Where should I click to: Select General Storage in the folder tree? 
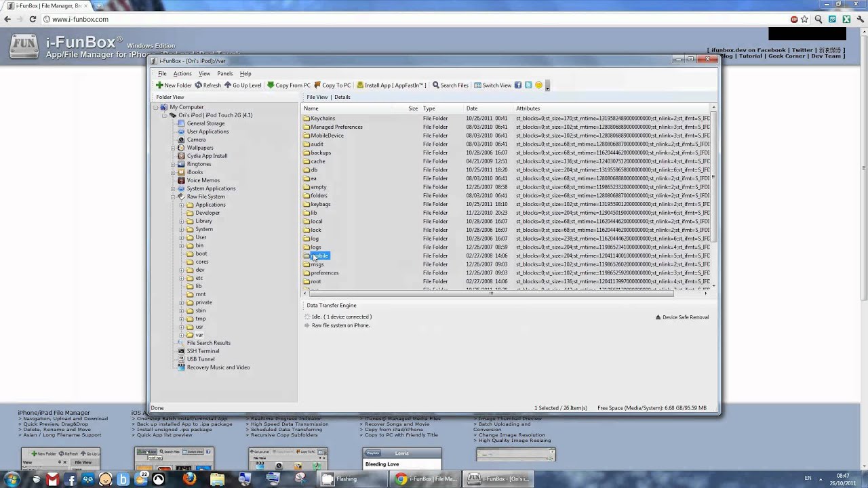[201, 123]
